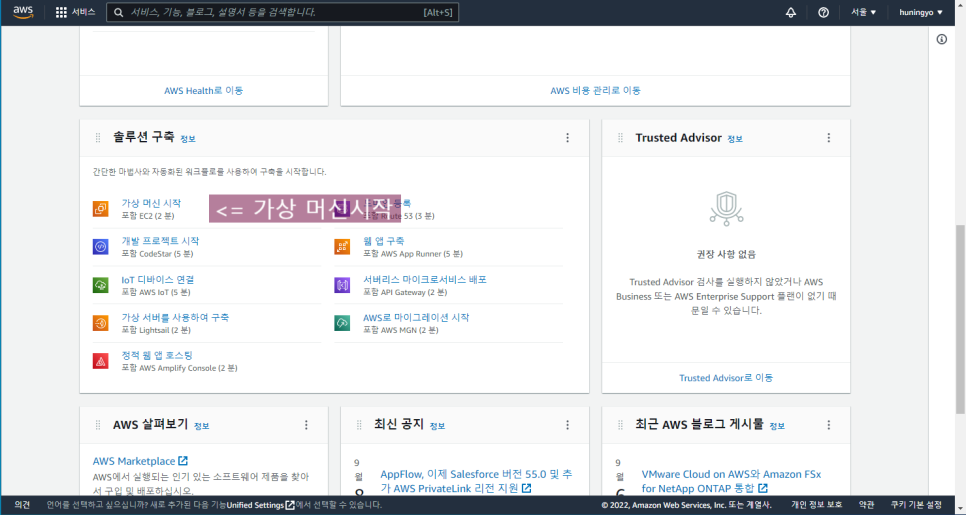
Task: Open 약관 footer link
Action: tap(866, 505)
